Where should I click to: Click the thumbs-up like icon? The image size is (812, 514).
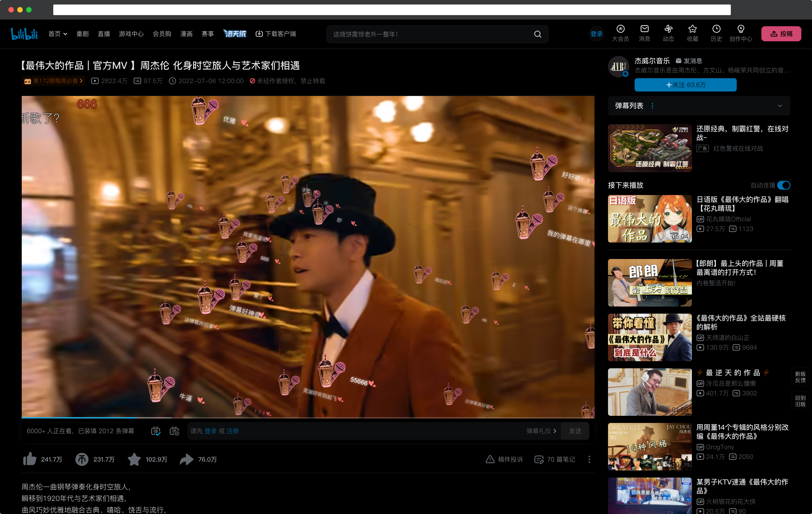click(x=30, y=459)
